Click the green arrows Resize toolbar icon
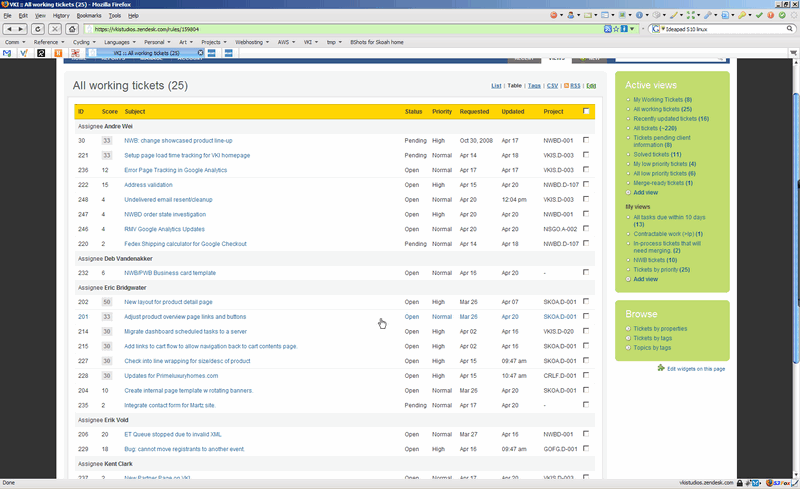This screenshot has height=489, width=800. click(x=690, y=15)
